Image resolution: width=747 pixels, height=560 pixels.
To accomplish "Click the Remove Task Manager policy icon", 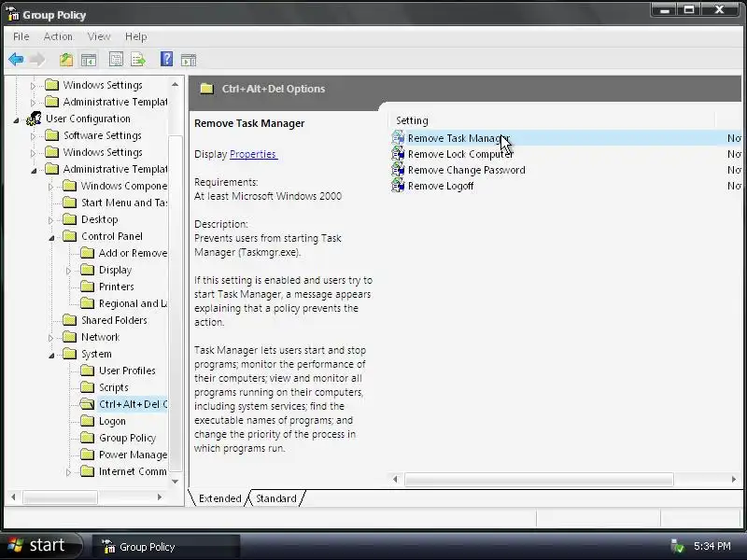I will (398, 138).
